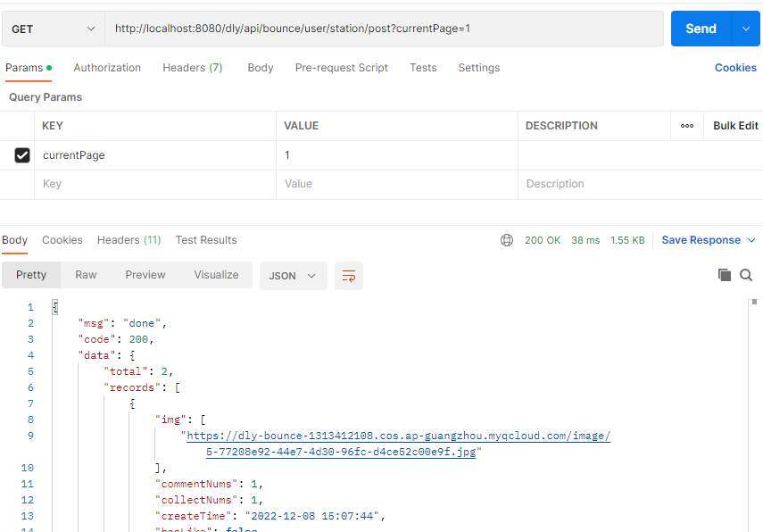
Task: Open the Headers (7) request tab
Action: (193, 68)
